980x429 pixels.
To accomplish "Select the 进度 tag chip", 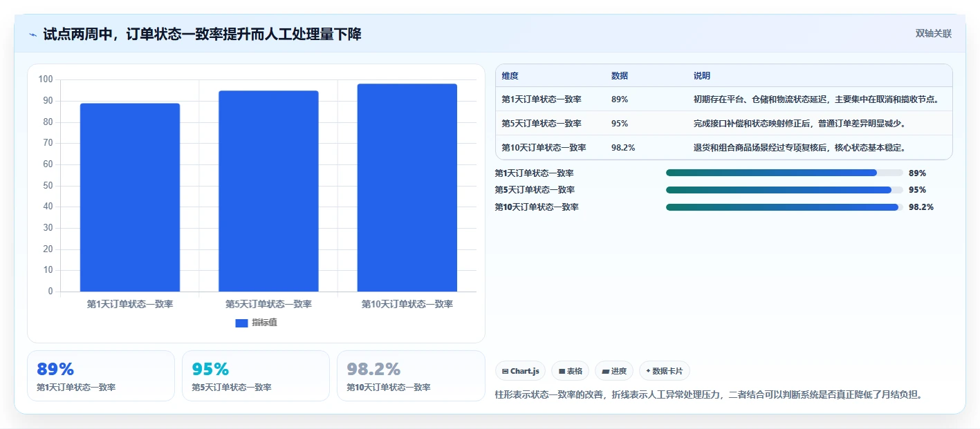I will tap(614, 371).
